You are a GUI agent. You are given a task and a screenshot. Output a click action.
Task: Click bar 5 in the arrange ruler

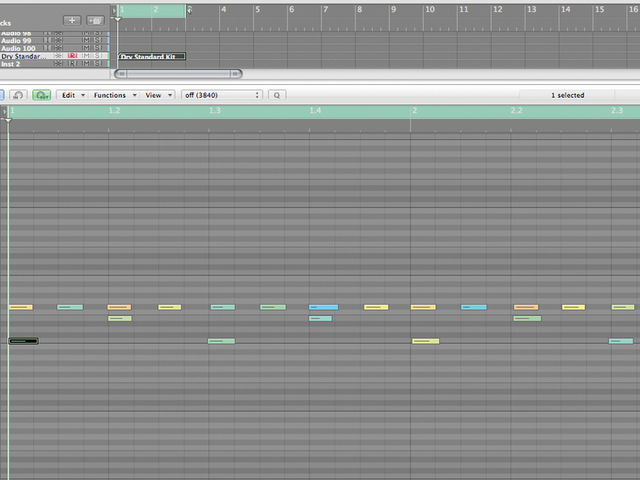click(258, 9)
